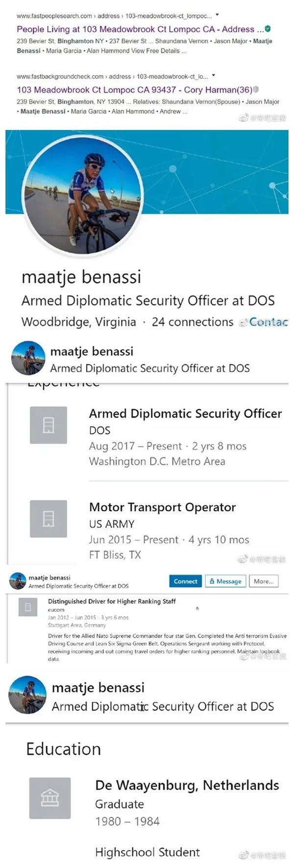294x868 pixels.
Task: Click DOS company placeholder icon
Action: point(49,425)
